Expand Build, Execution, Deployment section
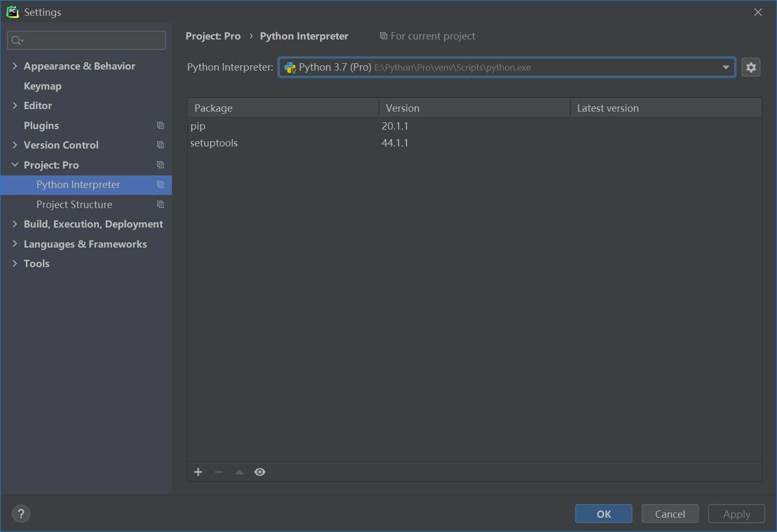Image resolution: width=777 pixels, height=532 pixels. (x=15, y=224)
